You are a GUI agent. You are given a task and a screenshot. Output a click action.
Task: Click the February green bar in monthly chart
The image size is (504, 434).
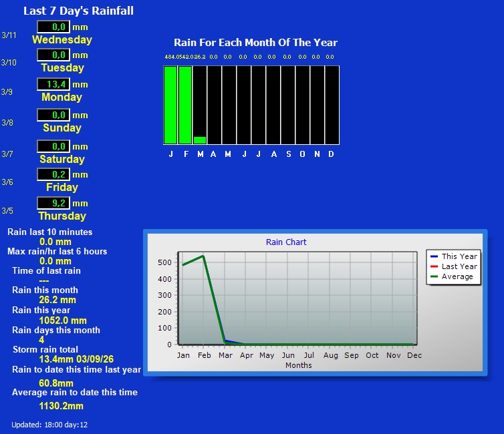pyautogui.click(x=185, y=105)
